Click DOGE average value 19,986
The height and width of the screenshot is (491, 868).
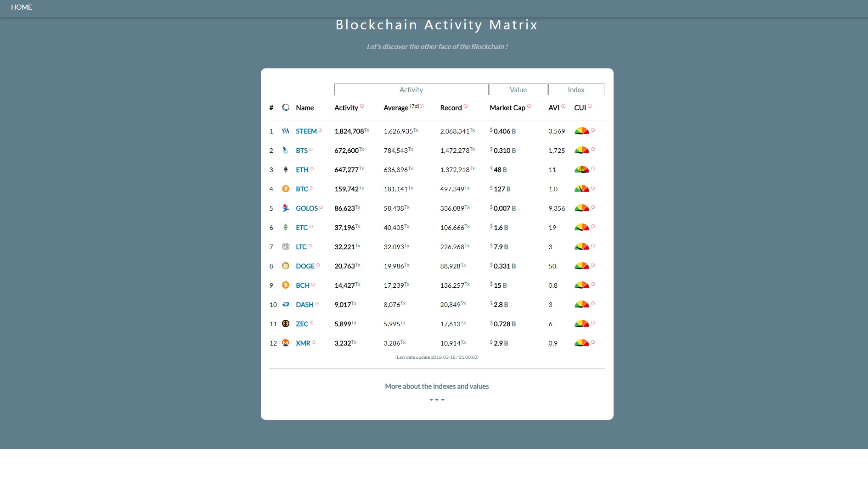coord(394,266)
